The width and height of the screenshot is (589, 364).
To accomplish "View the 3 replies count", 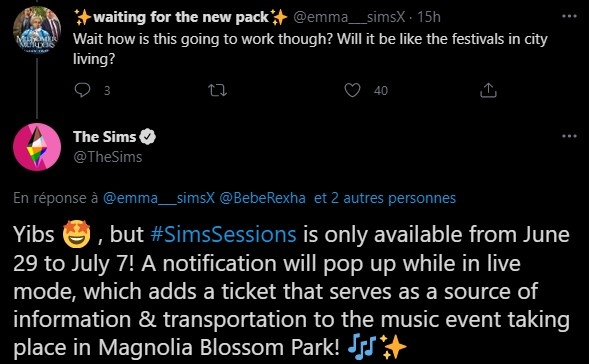I will coord(107,91).
